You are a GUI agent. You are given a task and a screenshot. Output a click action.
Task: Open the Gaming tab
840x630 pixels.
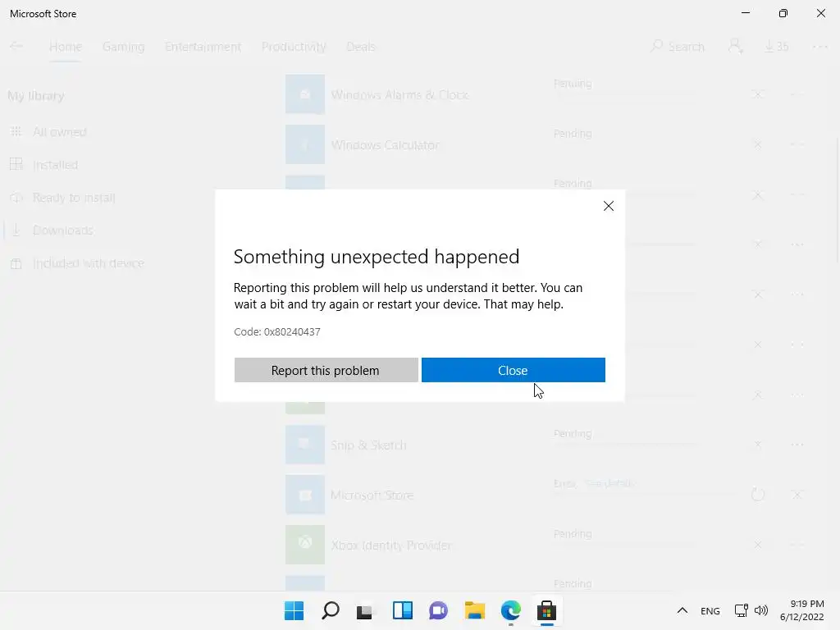click(123, 47)
